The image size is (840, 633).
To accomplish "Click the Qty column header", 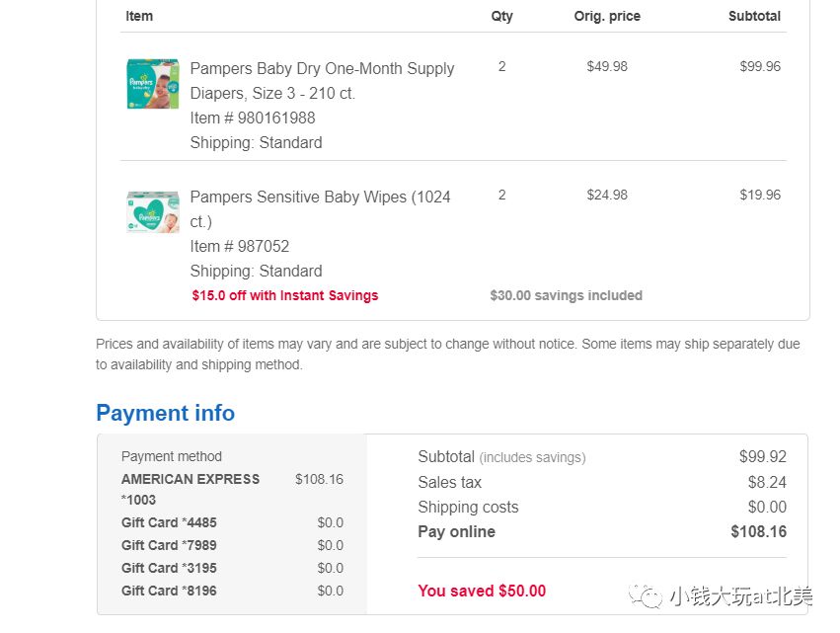I will click(x=501, y=16).
